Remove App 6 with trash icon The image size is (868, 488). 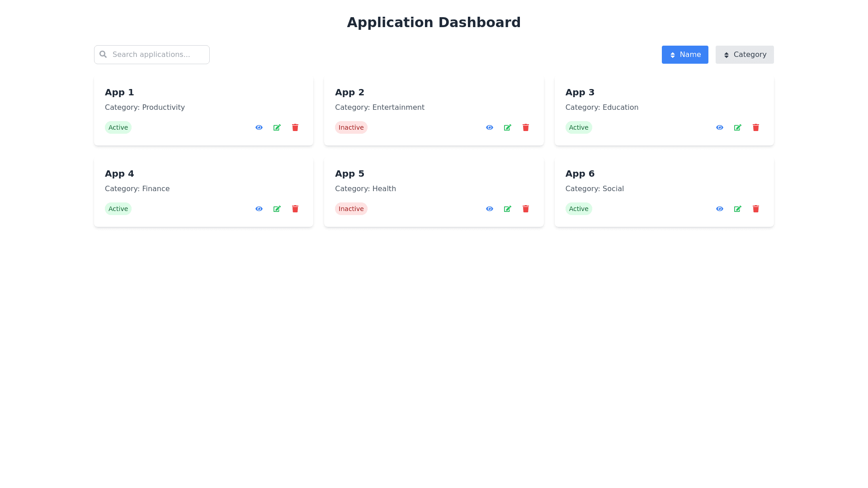click(x=755, y=209)
